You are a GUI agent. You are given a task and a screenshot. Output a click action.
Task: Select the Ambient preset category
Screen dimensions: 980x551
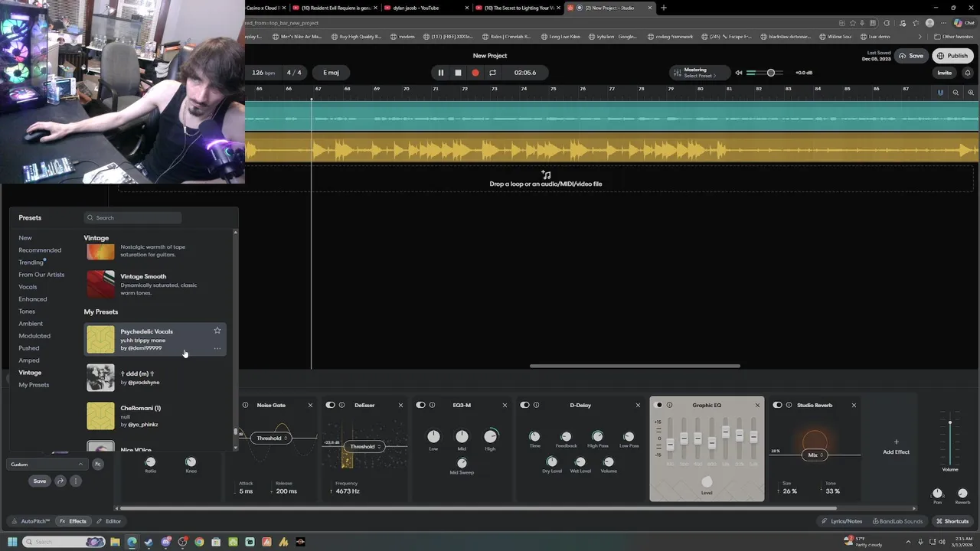coord(31,324)
